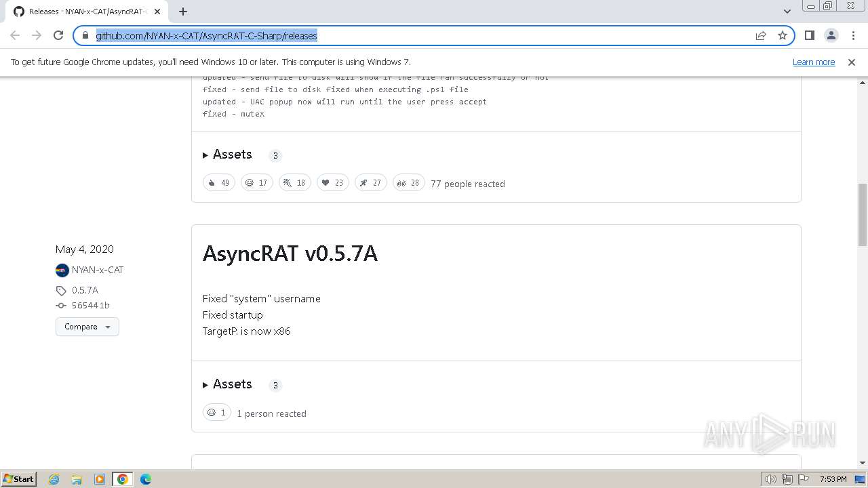Click the address bar URL
The width and height of the screenshot is (868, 488).
pos(207,35)
